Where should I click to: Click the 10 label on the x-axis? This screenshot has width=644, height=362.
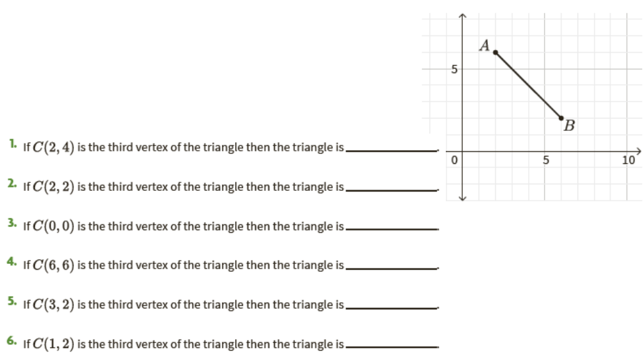(x=628, y=160)
